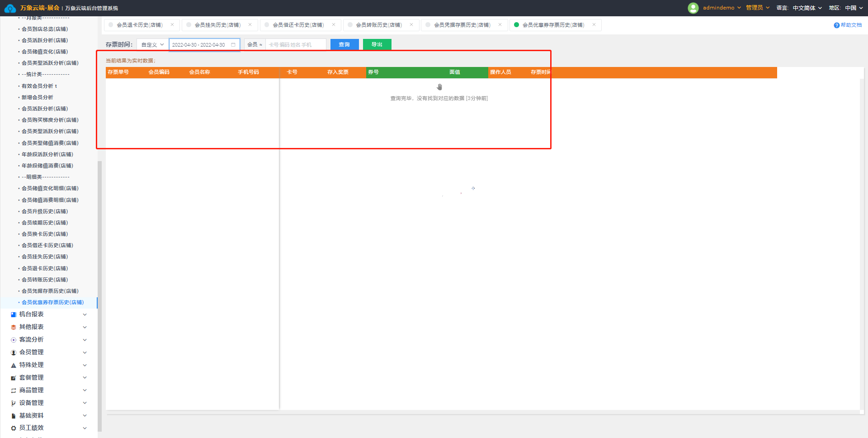Expand the 套餐管理 menu chevron
Image resolution: width=868 pixels, height=438 pixels.
tap(85, 378)
